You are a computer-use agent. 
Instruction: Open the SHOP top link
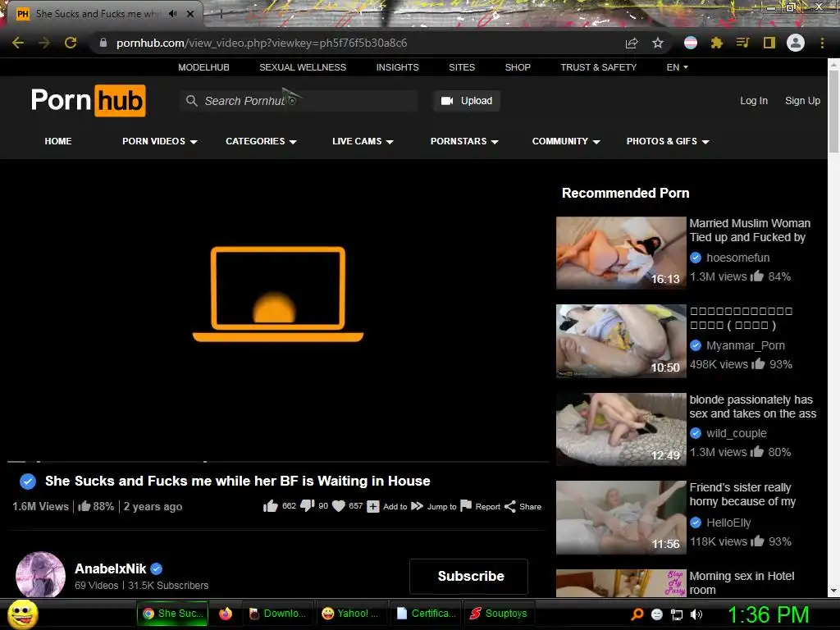[518, 67]
